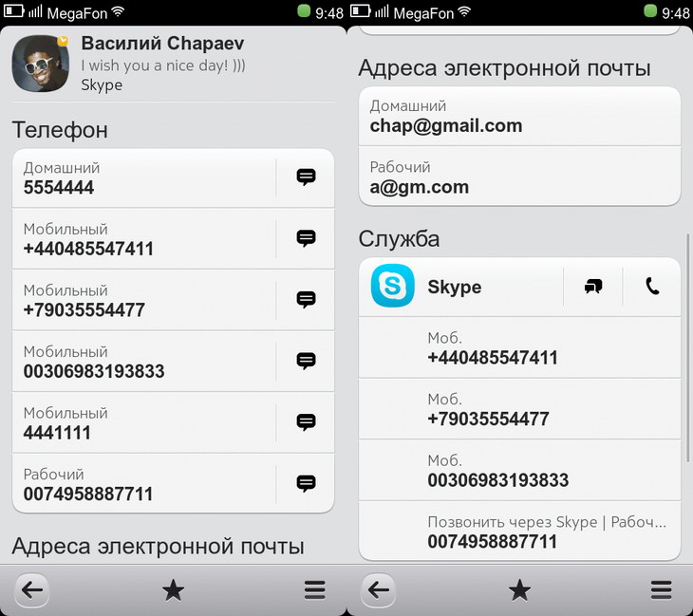This screenshot has height=616, width=693.
Task: Call work number 0074958887711 in Телефон list
Action: pos(144,484)
